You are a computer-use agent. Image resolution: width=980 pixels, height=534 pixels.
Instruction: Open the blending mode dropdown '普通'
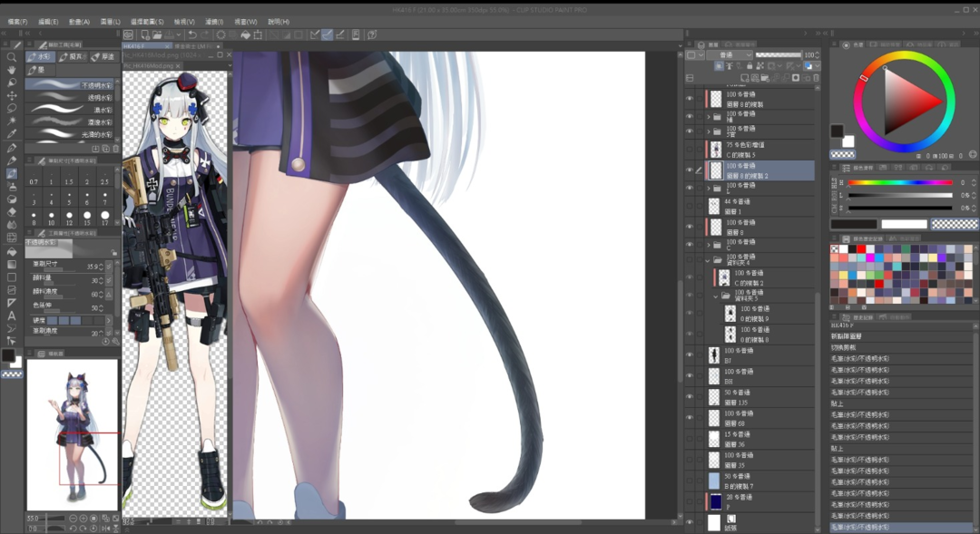730,55
